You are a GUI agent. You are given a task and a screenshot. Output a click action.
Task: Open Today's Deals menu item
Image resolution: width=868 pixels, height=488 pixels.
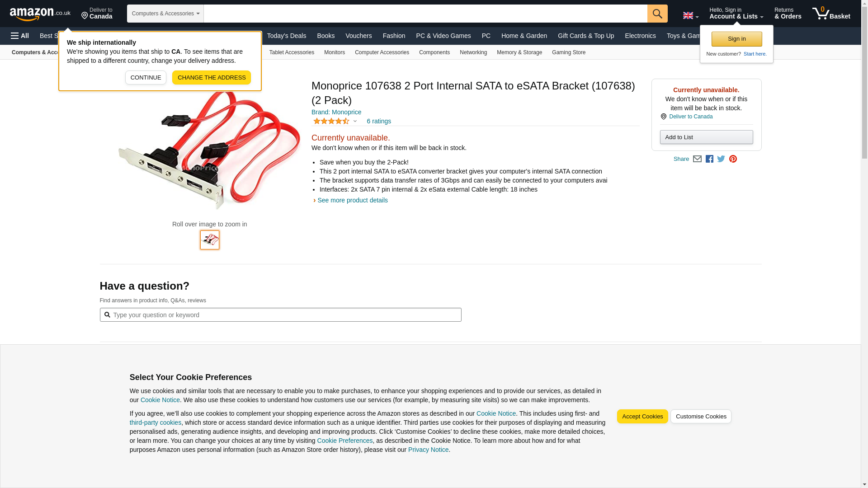(x=286, y=36)
